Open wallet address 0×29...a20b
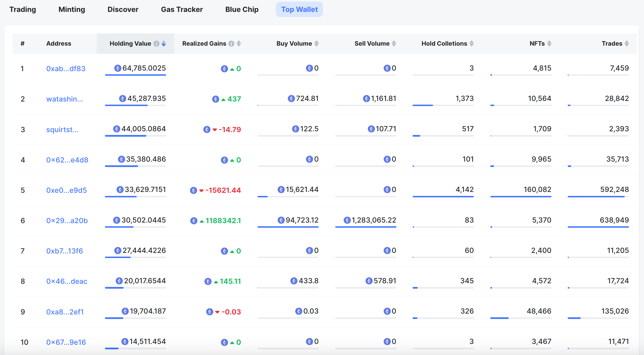 click(x=67, y=221)
